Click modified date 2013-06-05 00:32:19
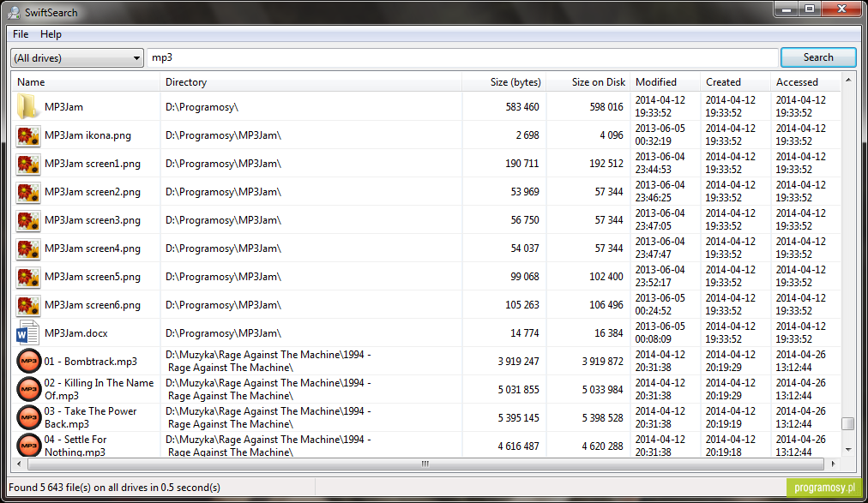The image size is (868, 503). [660, 135]
